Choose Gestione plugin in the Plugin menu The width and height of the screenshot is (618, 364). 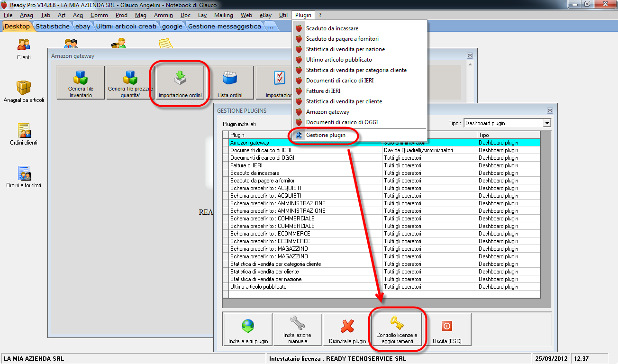[360, 135]
